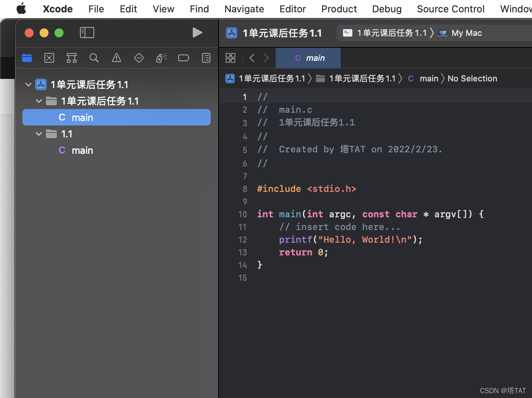This screenshot has height=398, width=532.
Task: Click the back navigation arrow in the editor
Action: 252,58
